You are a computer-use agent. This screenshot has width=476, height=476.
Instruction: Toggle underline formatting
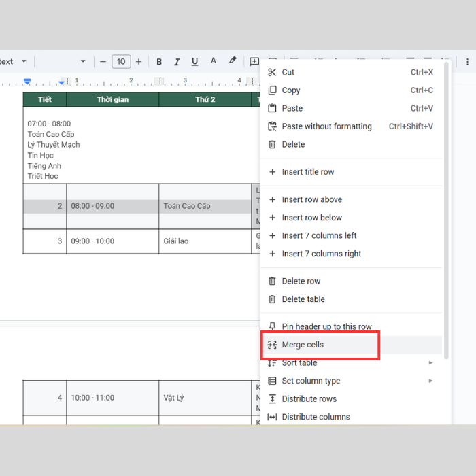click(x=195, y=62)
